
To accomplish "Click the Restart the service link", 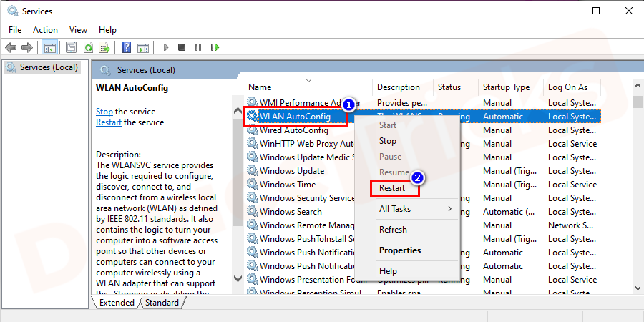I will (109, 122).
